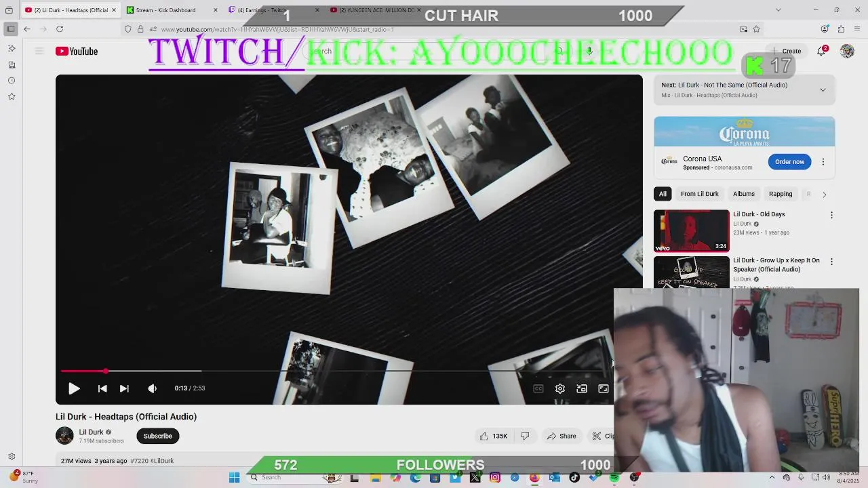Close the Kick Dashboard browser tab
The height and width of the screenshot is (488, 868).
[x=216, y=10]
